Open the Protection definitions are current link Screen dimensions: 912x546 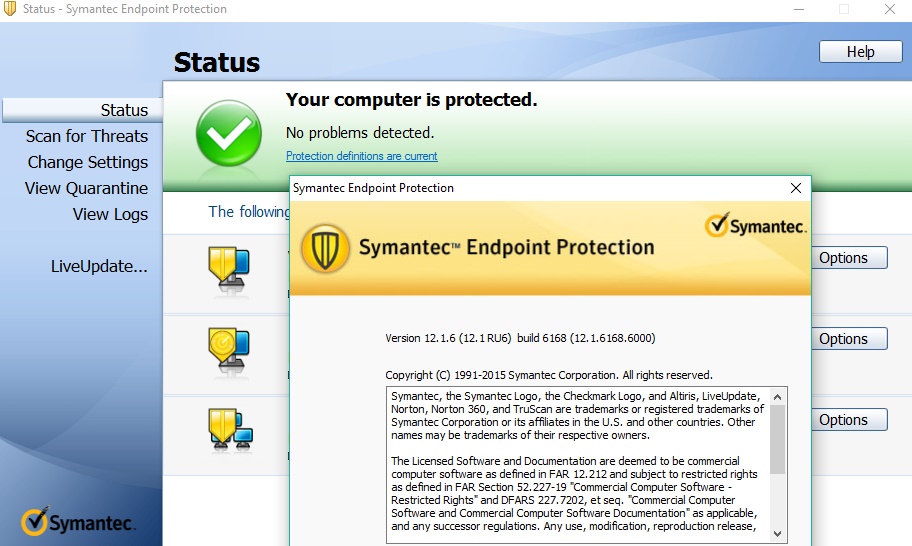pos(361,156)
